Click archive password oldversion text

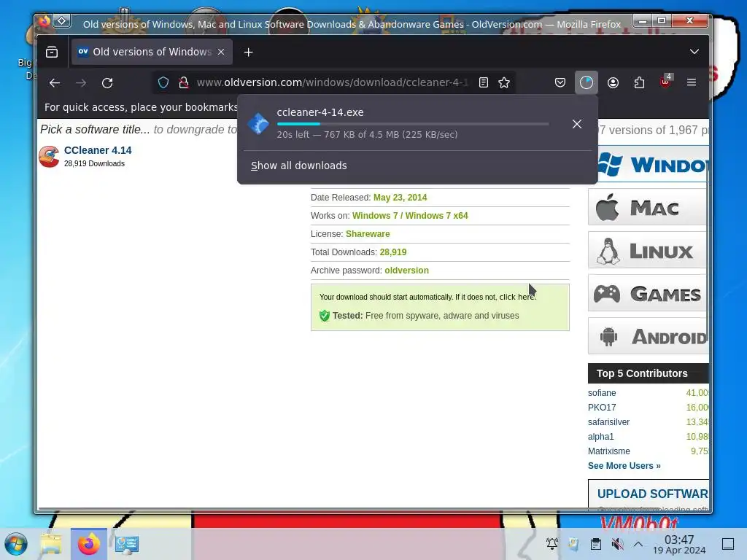click(x=406, y=271)
